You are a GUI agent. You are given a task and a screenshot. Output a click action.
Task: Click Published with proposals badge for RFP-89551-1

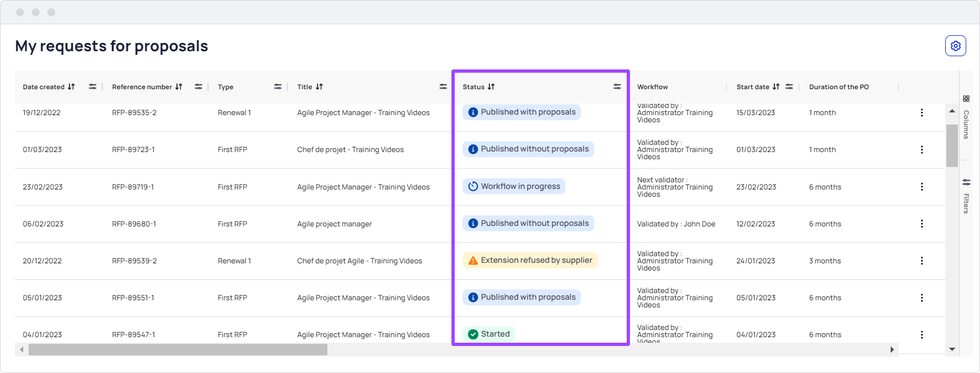pyautogui.click(x=521, y=297)
